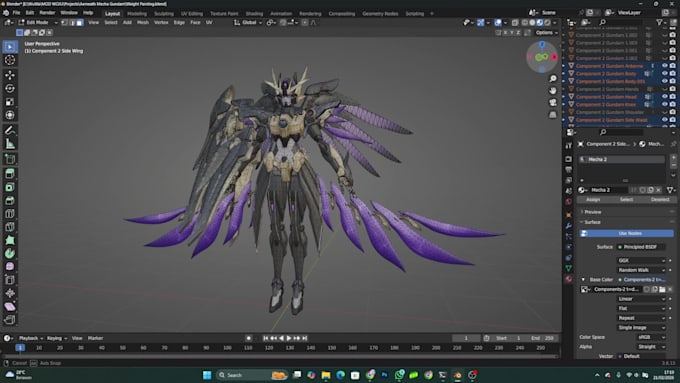Collapse the Surface panel
The height and width of the screenshot is (383, 680).
pyautogui.click(x=592, y=222)
